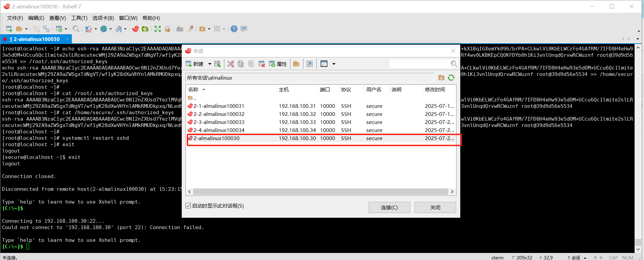Click the 连接(C) connect button
The width and height of the screenshot is (644, 260).
tap(389, 207)
